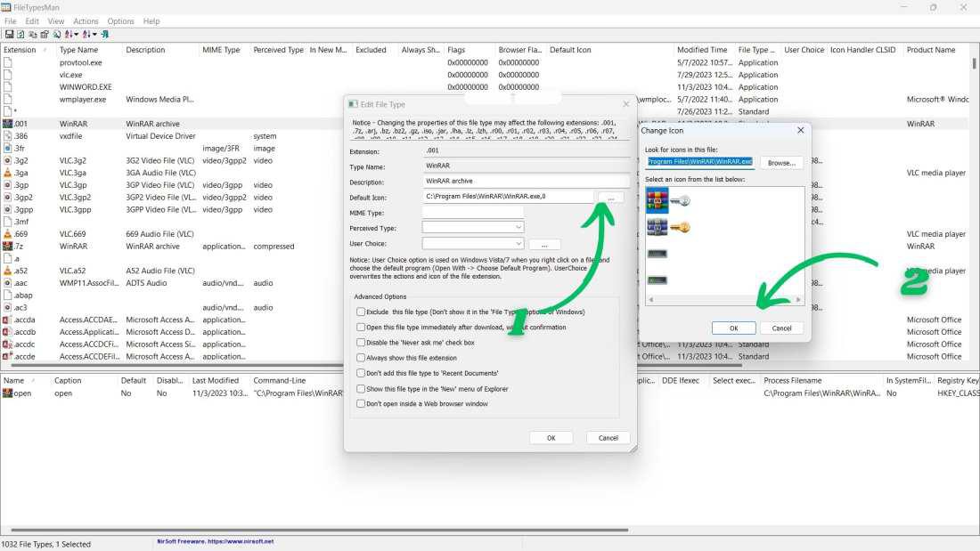Click Browse in Change Icon dialog
The height and width of the screenshot is (551, 980).
click(x=781, y=163)
